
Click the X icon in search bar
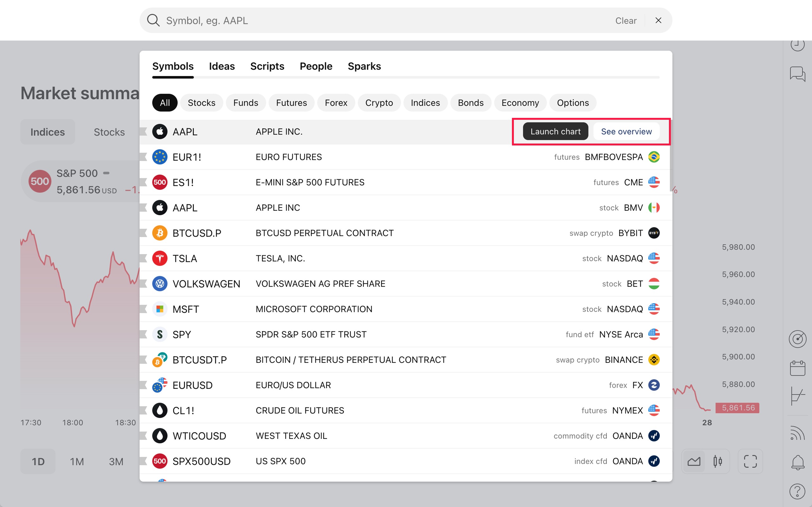click(x=658, y=21)
